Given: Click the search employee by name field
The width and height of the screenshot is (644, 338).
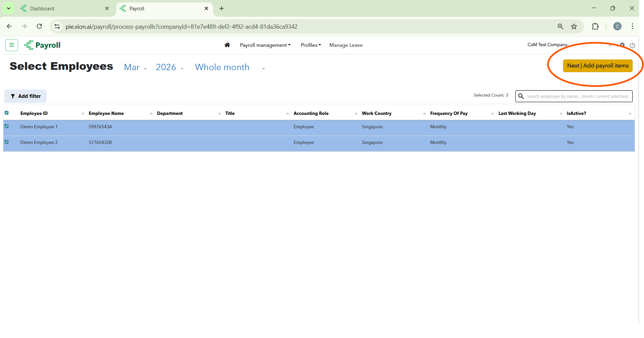Looking at the screenshot, I should coord(577,96).
